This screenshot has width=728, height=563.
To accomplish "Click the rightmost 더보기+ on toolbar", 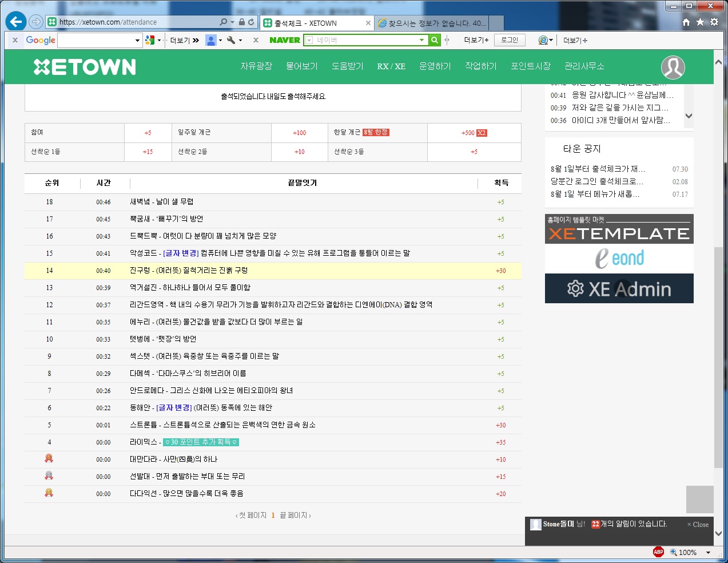I will (x=575, y=40).
